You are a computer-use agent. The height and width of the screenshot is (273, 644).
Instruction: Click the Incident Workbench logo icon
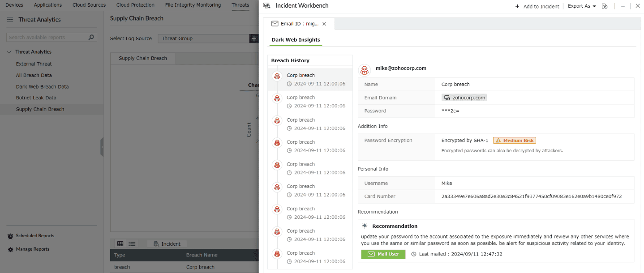[266, 6]
